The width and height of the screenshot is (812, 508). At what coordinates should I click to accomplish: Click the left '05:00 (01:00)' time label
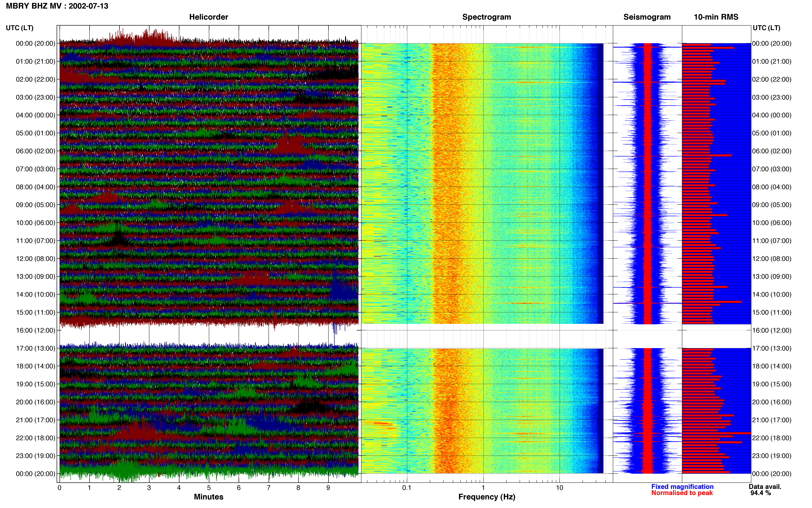pos(36,133)
